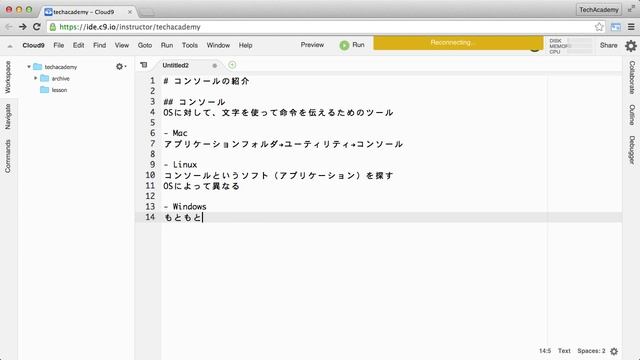This screenshot has width=640, height=360.
Task: Click the '- Linux' line in the editor
Action: pos(180,164)
